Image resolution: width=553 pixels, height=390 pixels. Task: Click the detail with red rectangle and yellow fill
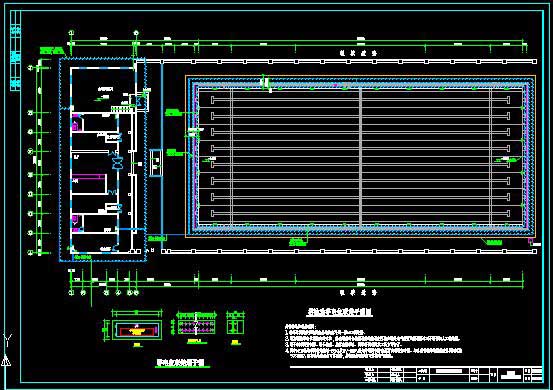[x=137, y=331]
